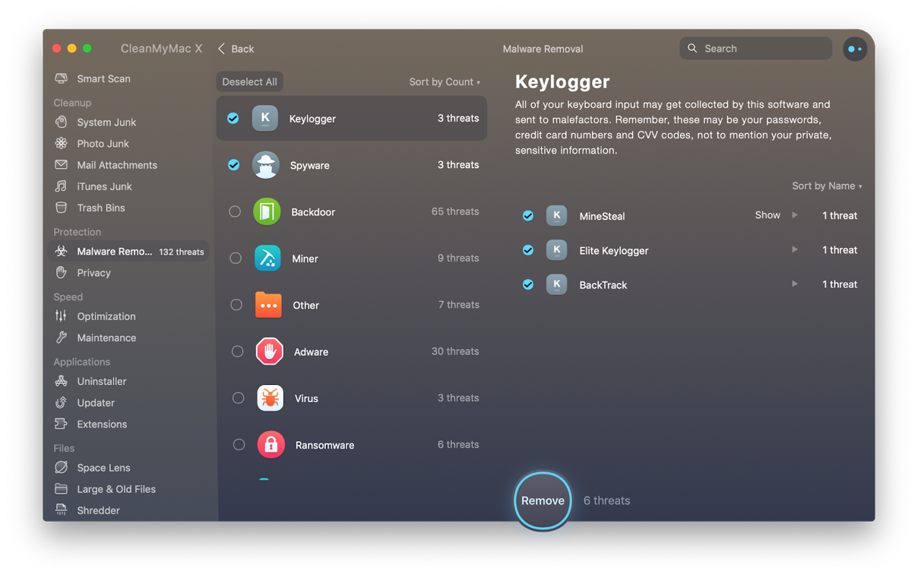The width and height of the screenshot is (924, 578).
Task: Click the Smart Scan monitor icon
Action: (x=62, y=78)
